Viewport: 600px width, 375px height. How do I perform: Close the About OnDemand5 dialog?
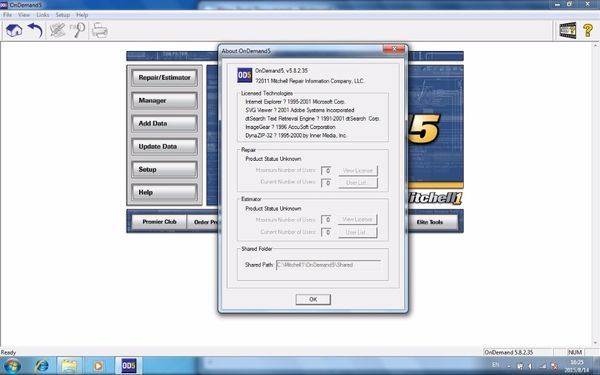tap(393, 49)
